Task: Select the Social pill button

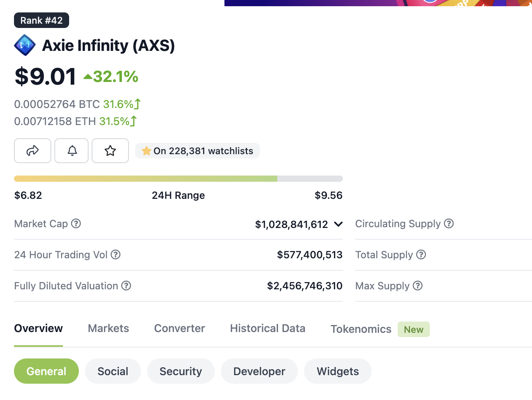Action: click(113, 371)
